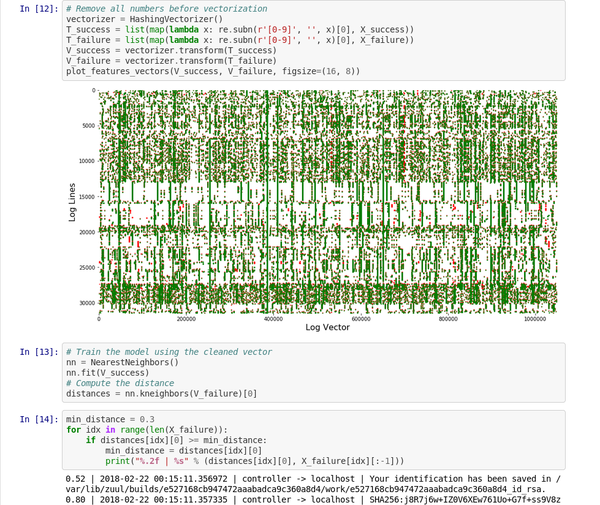
Task: Click the nn.kneighbors(V_failure) line
Action: point(161,394)
